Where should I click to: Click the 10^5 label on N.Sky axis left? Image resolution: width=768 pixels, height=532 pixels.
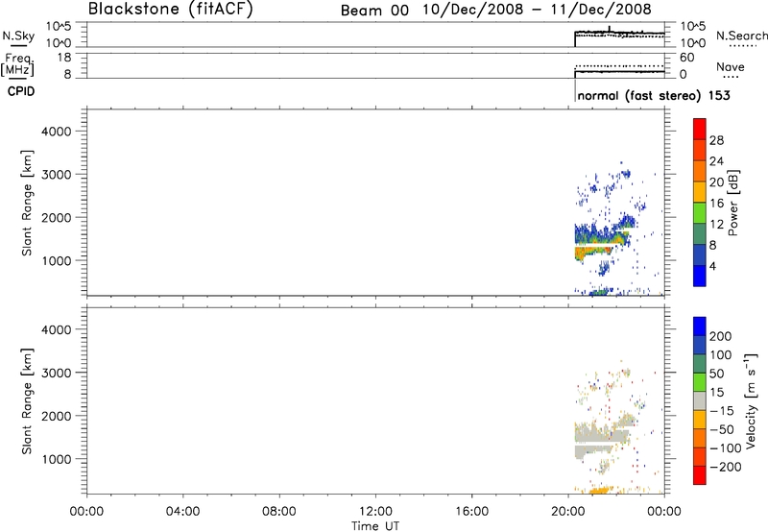coord(59,27)
